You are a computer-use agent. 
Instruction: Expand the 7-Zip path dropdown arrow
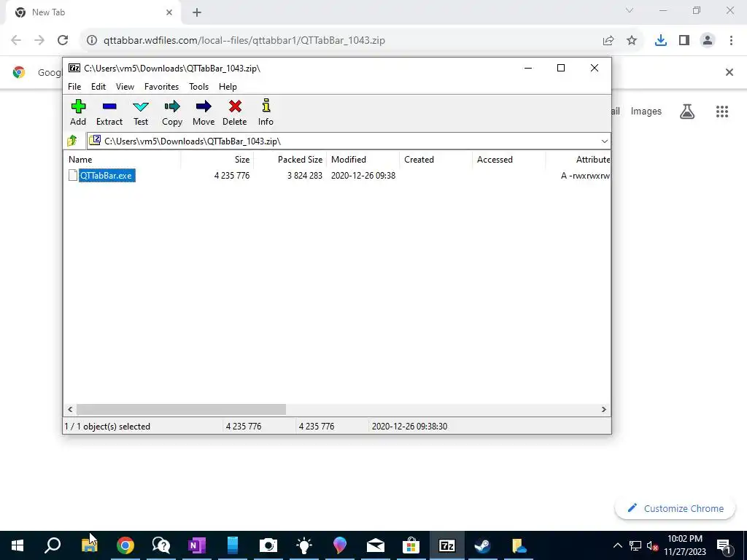(x=604, y=141)
